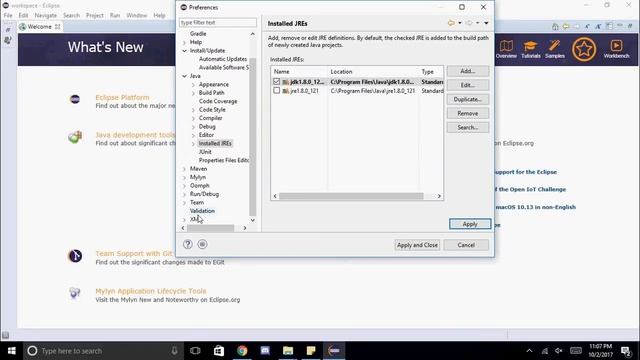
Task: Click the Mylyn Application Lifecycle Tools icon
Action: pos(74,293)
